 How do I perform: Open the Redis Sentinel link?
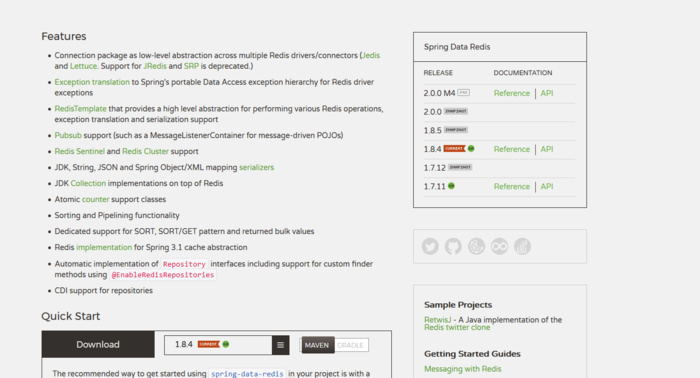[x=79, y=151]
